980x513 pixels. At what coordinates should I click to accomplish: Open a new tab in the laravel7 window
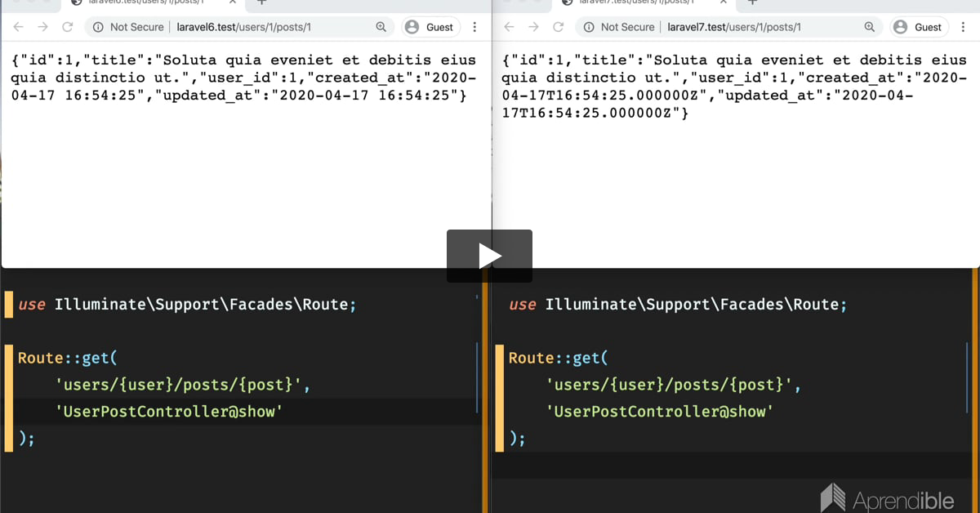[752, 3]
